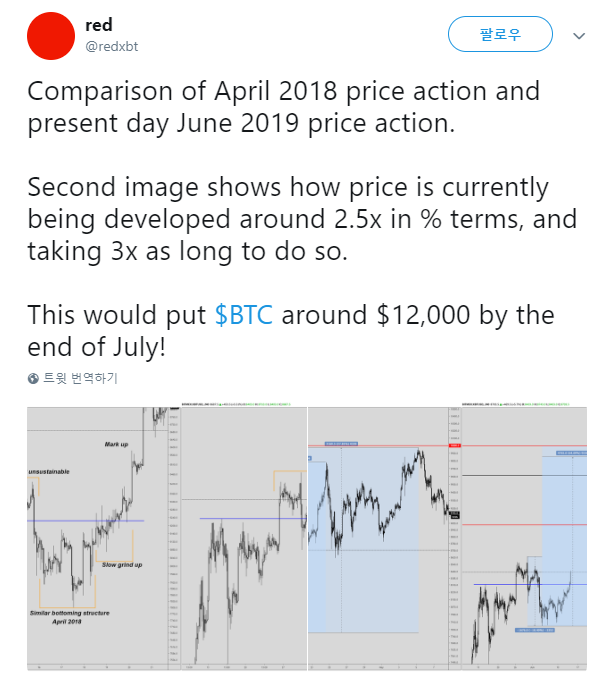Click the red price label in third chart
605x676 pixels.
pyautogui.click(x=455, y=445)
